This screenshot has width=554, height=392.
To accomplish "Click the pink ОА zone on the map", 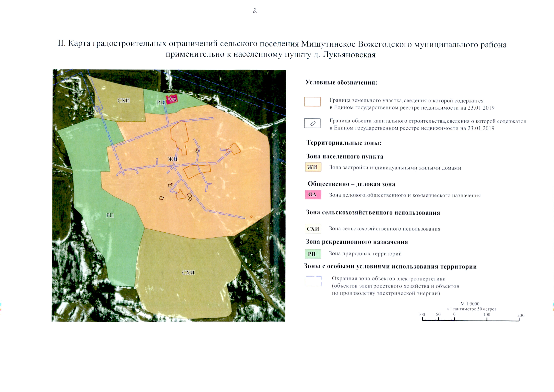I will tap(172, 99).
